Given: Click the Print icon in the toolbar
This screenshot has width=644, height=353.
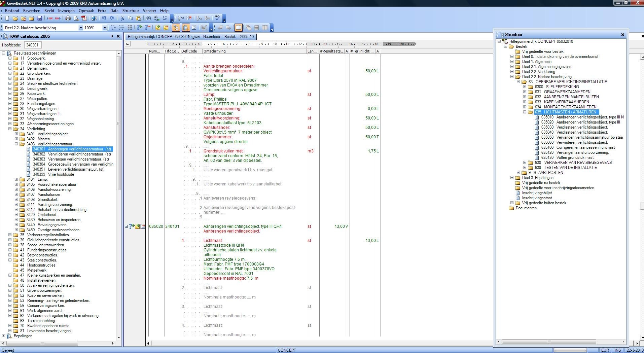Looking at the screenshot, I should 68,19.
